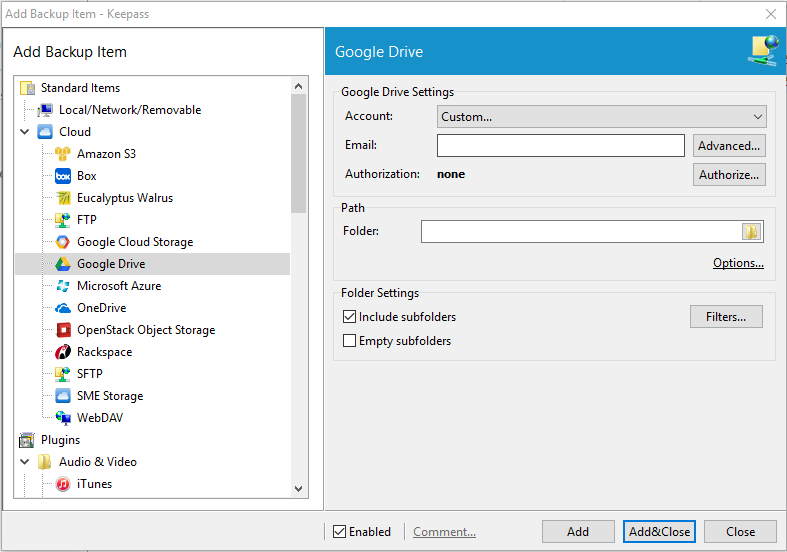Open the Comment... link
Screen dimensions: 787x552
[x=445, y=531]
